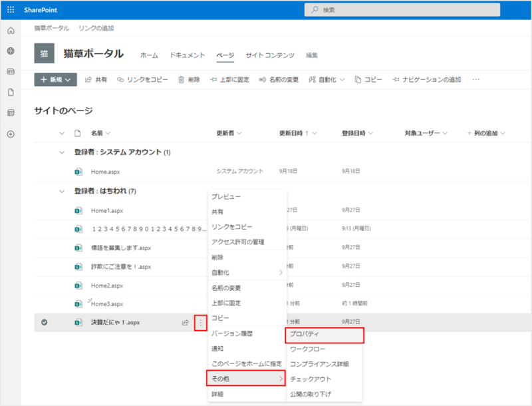Click the 上部に固定 toolbar button
This screenshot has width=532, height=406.
click(x=229, y=79)
